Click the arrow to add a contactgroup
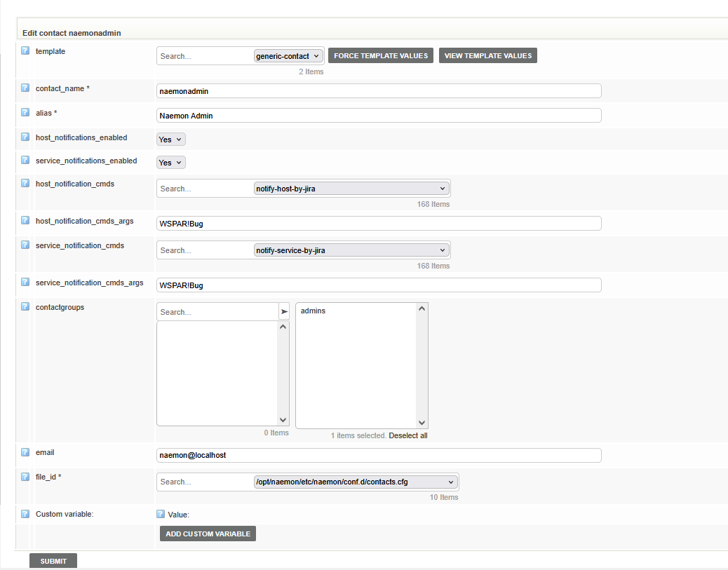The image size is (728, 570). (x=285, y=311)
